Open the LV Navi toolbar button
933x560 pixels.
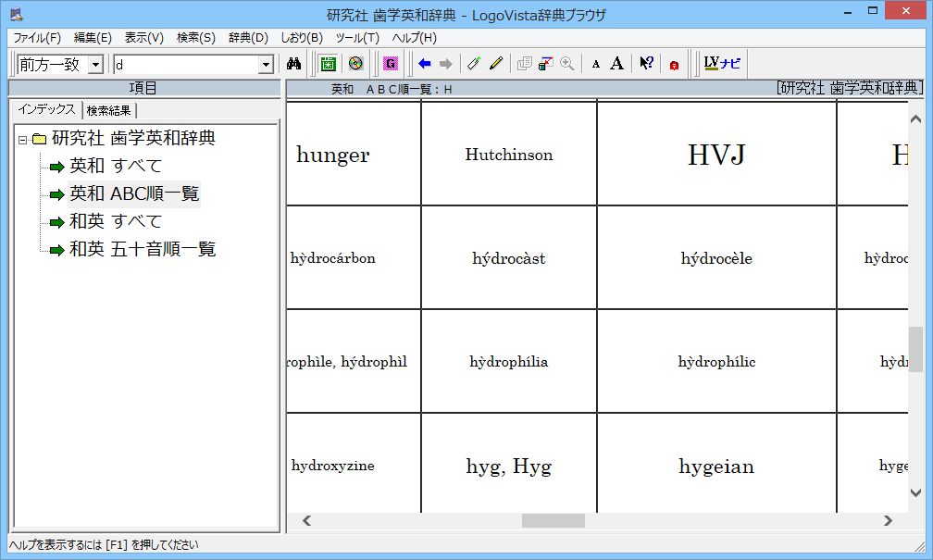click(722, 64)
